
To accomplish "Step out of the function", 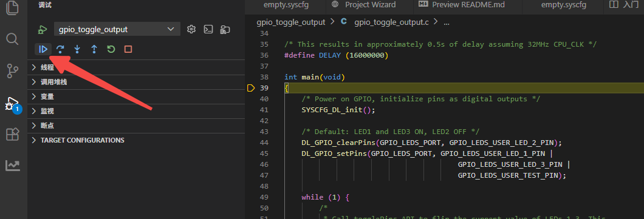I will (x=94, y=49).
